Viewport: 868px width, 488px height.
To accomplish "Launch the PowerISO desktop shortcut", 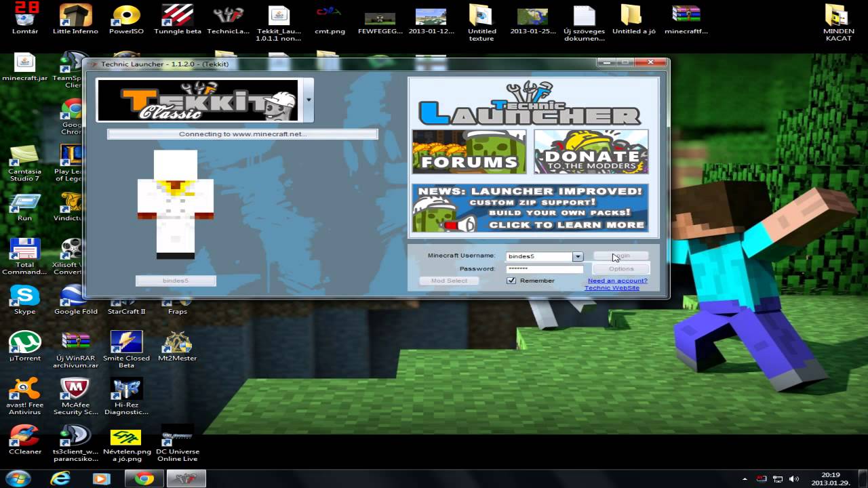I will (x=126, y=18).
